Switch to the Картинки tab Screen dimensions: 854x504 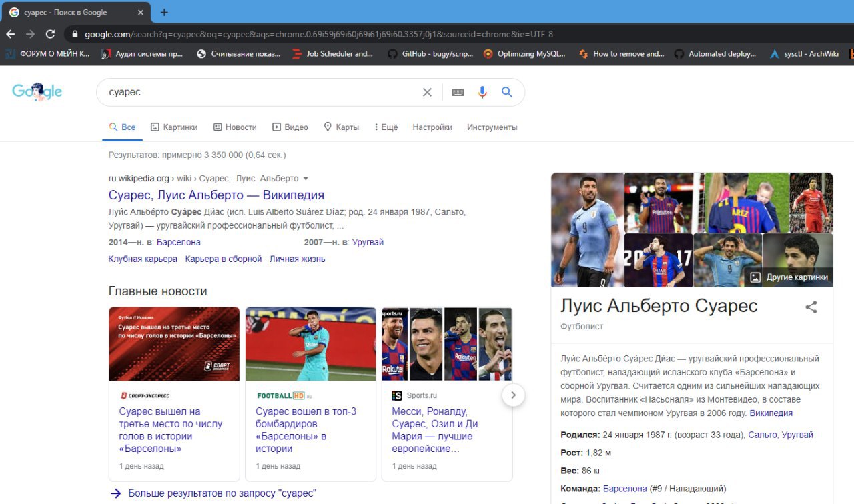coord(174,127)
